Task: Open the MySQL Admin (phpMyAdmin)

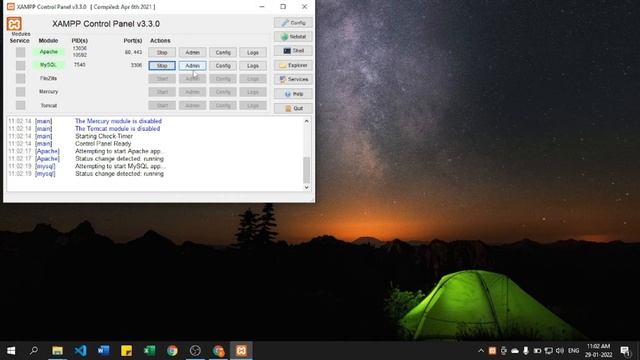Action: tap(192, 65)
